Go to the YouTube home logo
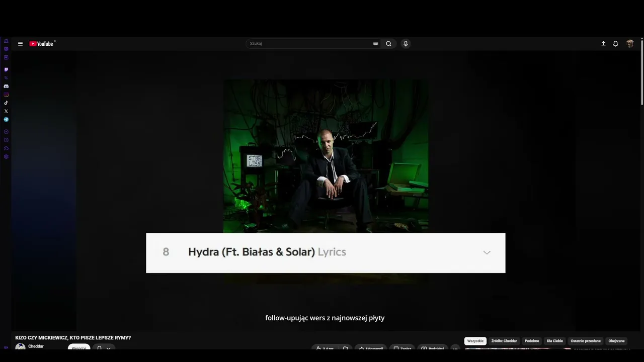This screenshot has width=644, height=362. 42,44
